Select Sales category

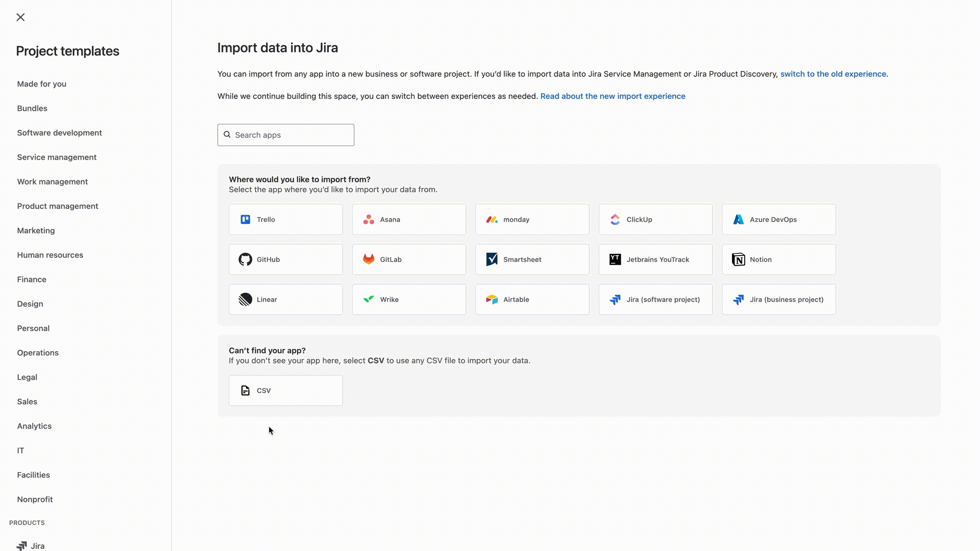pos(27,402)
